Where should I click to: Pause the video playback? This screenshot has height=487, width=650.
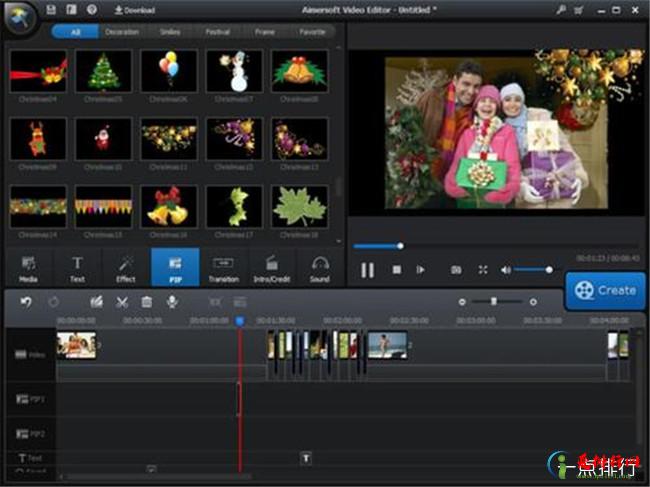(x=367, y=270)
